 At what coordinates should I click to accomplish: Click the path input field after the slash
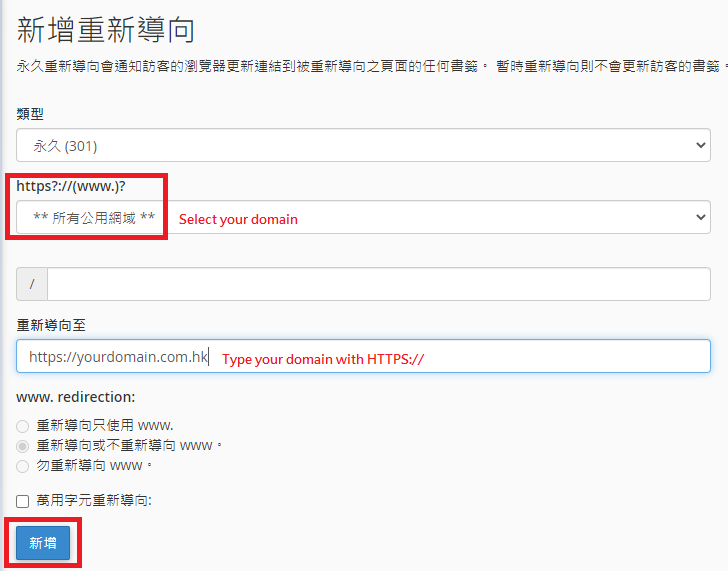378,284
